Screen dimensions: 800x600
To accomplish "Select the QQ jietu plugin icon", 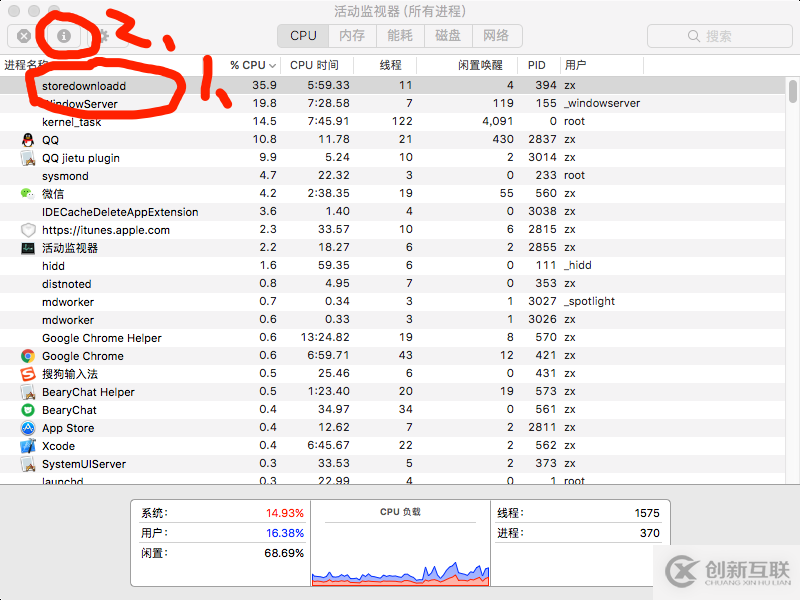I will (x=28, y=158).
